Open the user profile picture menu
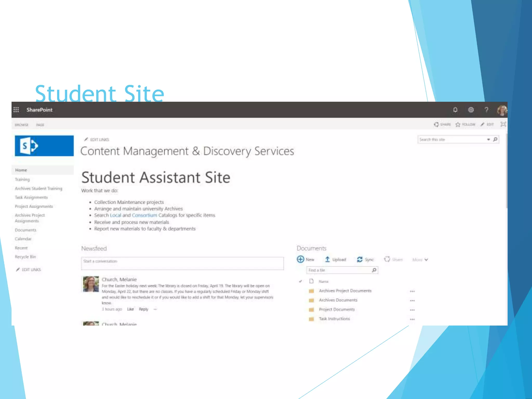The height and width of the screenshot is (399, 532). click(502, 110)
